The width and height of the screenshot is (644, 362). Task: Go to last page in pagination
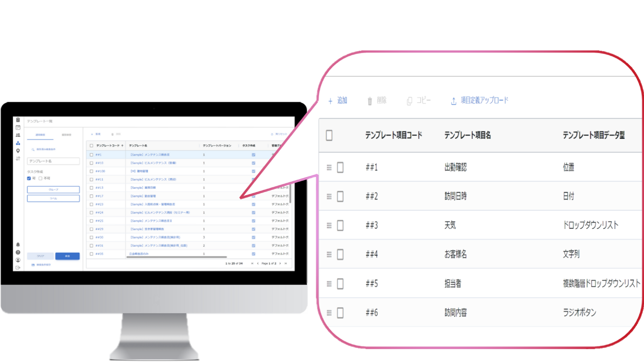coord(286,263)
